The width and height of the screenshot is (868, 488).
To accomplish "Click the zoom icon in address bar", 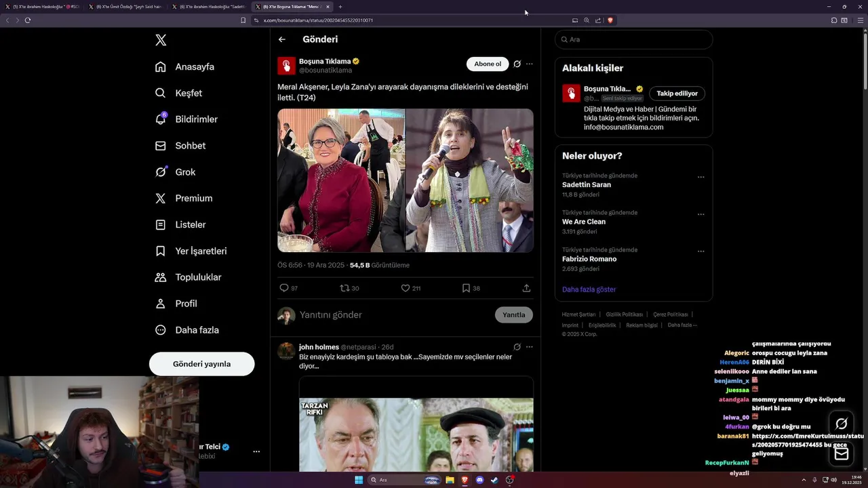I will tap(587, 20).
